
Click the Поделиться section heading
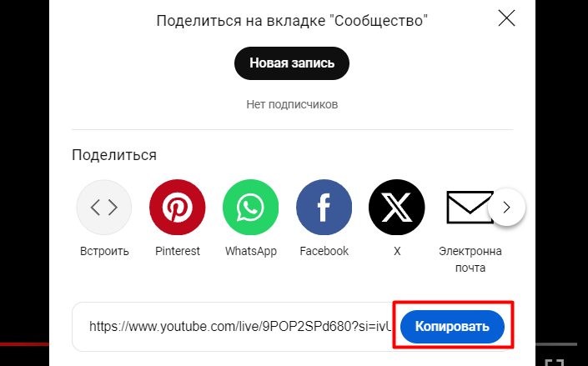click(114, 155)
